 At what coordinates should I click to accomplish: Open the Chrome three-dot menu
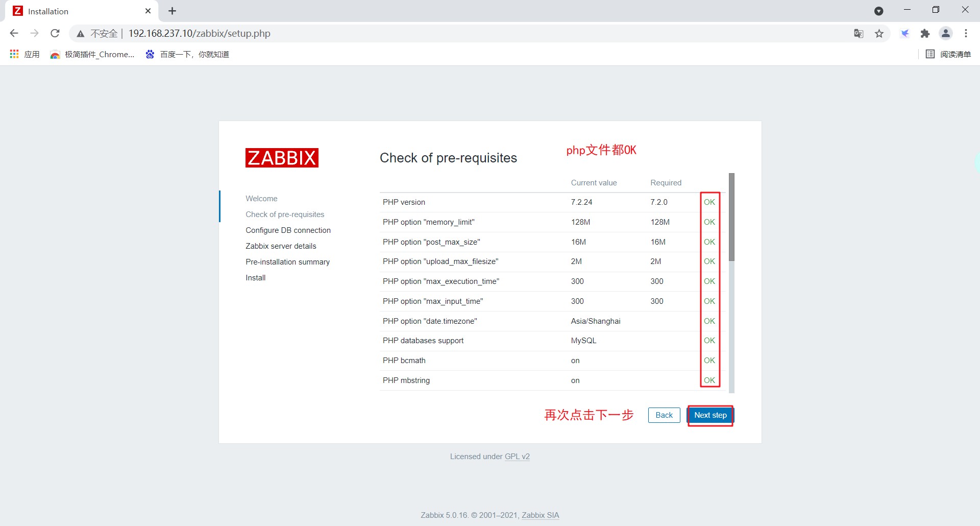point(966,33)
